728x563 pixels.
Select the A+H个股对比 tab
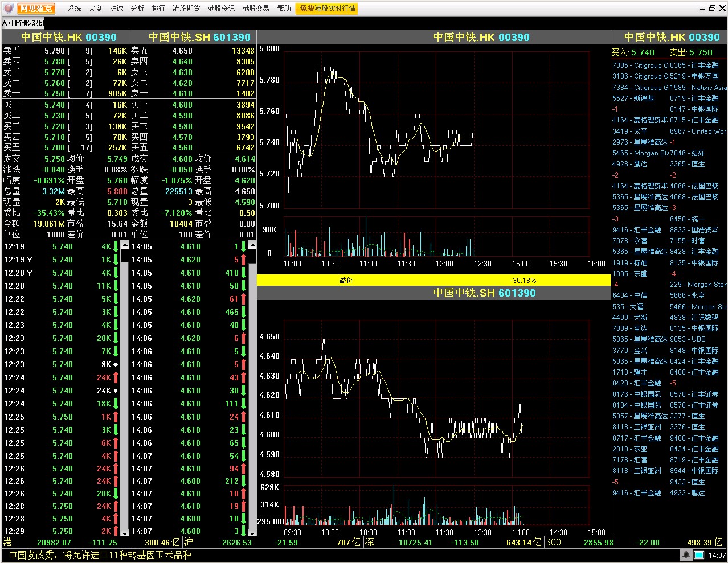pyautogui.click(x=23, y=23)
